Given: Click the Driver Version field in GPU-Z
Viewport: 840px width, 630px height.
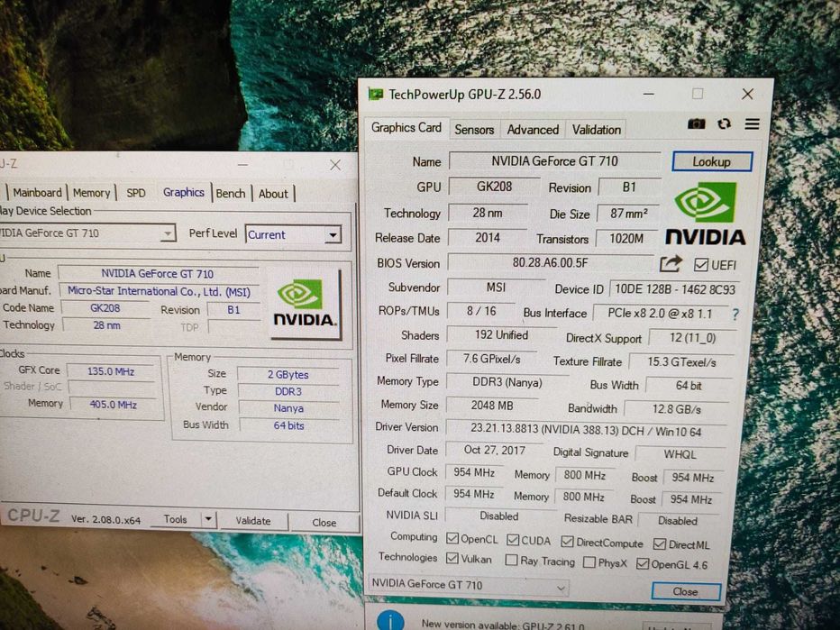Looking at the screenshot, I should [x=586, y=430].
